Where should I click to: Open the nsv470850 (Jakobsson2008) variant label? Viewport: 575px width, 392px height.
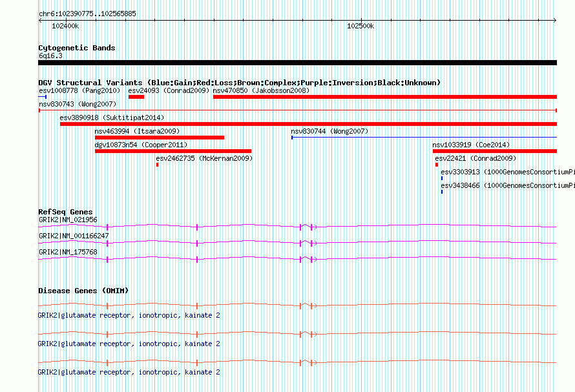coord(261,90)
